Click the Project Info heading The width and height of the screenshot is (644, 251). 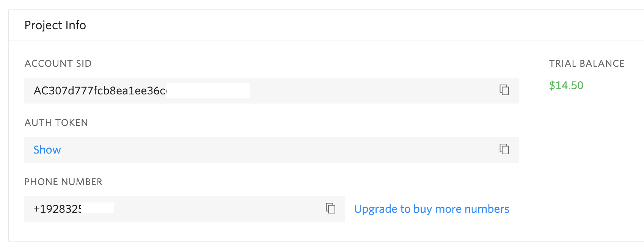point(55,25)
